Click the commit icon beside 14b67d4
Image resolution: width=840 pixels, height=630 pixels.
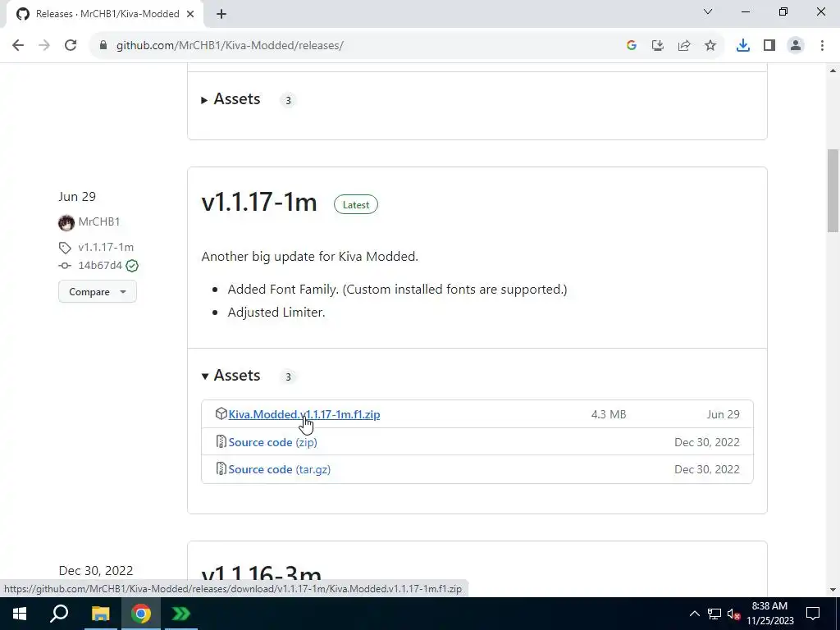pyautogui.click(x=65, y=266)
